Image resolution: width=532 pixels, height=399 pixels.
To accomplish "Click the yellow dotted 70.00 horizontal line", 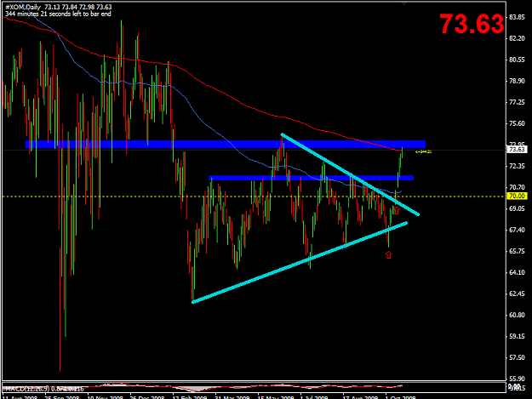I will pyautogui.click(x=254, y=197).
